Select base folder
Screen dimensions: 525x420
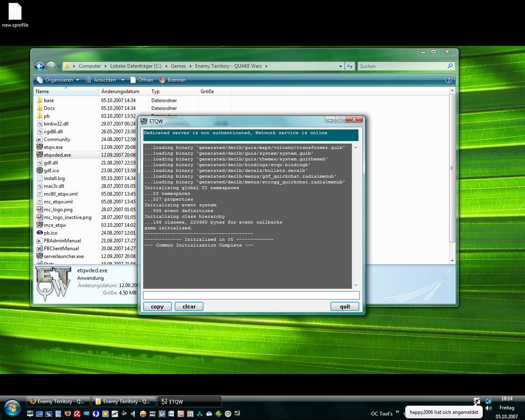(x=49, y=100)
